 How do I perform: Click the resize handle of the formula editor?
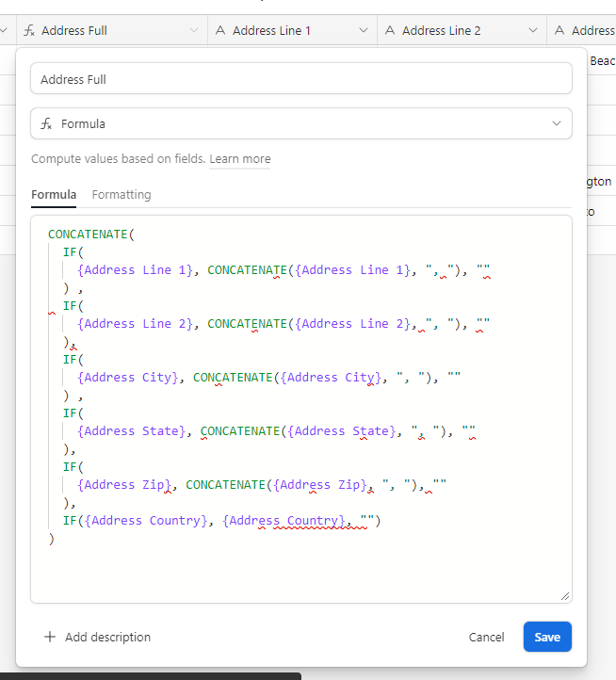coord(565,596)
